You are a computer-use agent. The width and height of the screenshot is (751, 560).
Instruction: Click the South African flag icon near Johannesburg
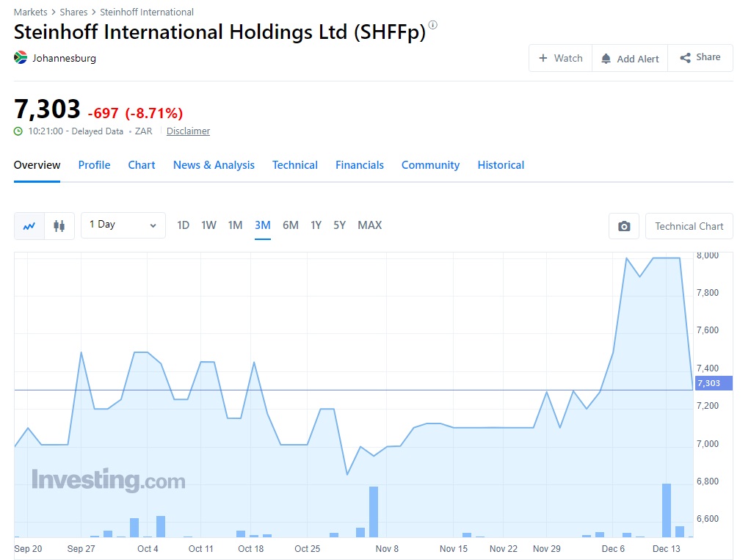point(20,57)
